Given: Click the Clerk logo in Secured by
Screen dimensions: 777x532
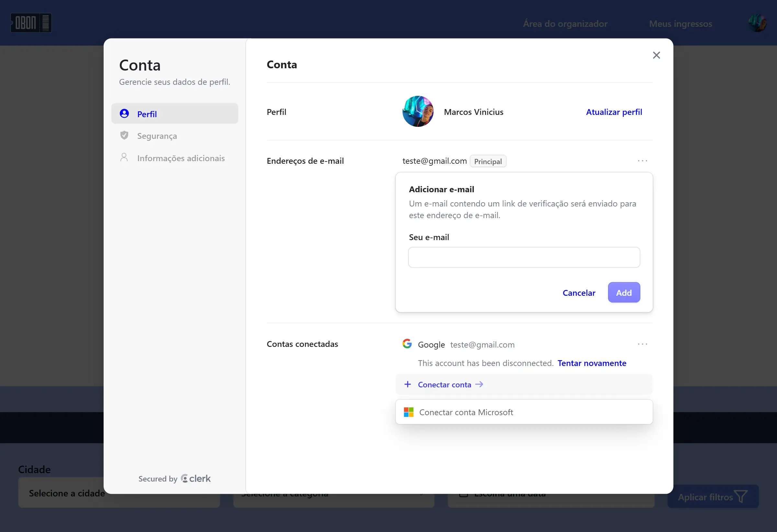Looking at the screenshot, I should 196,479.
